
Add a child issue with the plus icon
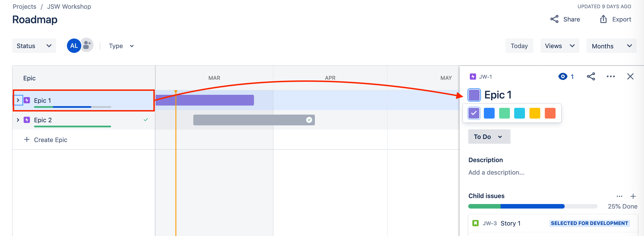pos(633,196)
